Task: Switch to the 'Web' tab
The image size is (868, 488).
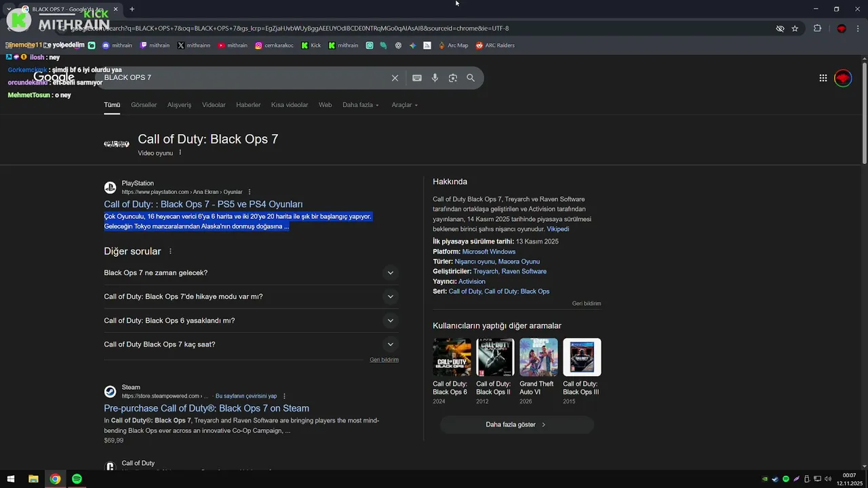Action: 325,105
